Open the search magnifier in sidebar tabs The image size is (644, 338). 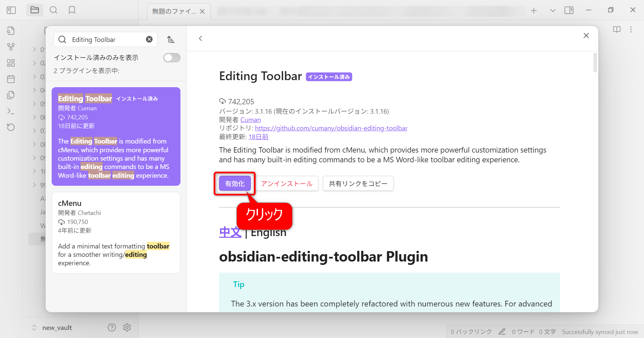(53, 10)
